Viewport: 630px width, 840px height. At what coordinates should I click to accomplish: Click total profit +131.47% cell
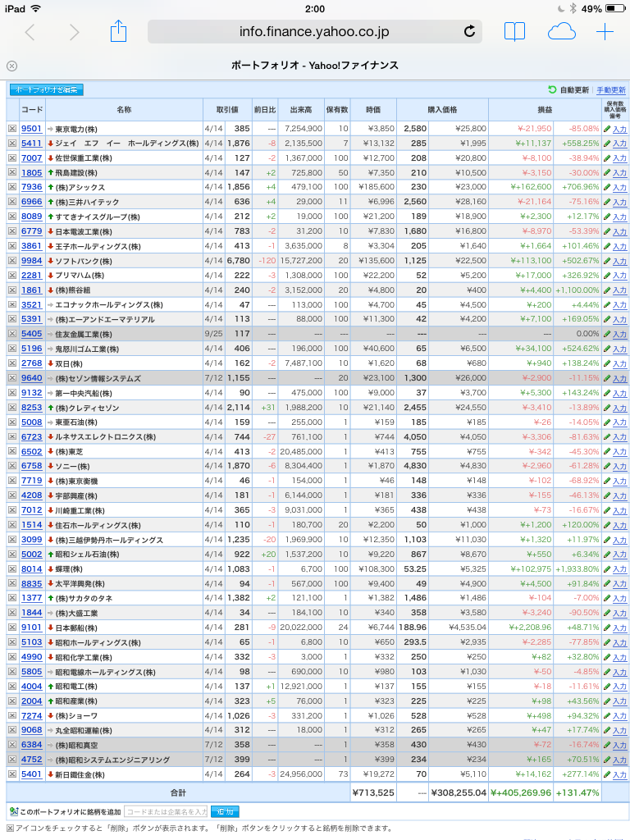pos(577,792)
